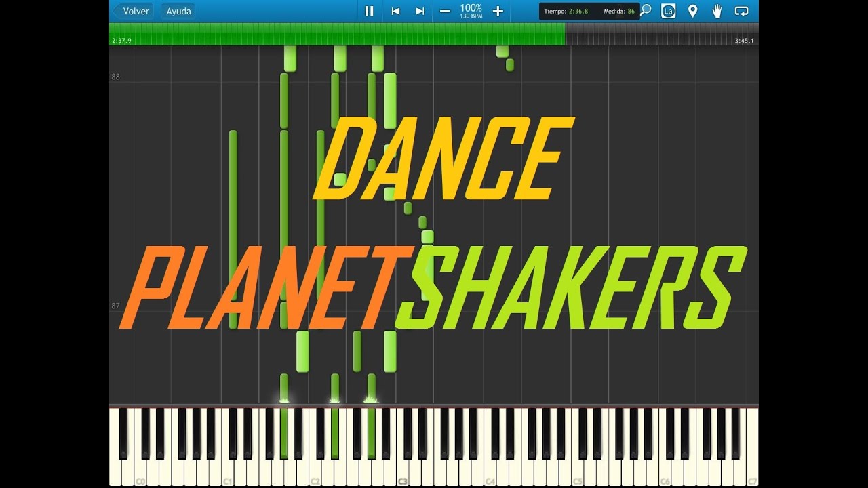Click measure number 87 label
868x488 pixels.
[115, 306]
